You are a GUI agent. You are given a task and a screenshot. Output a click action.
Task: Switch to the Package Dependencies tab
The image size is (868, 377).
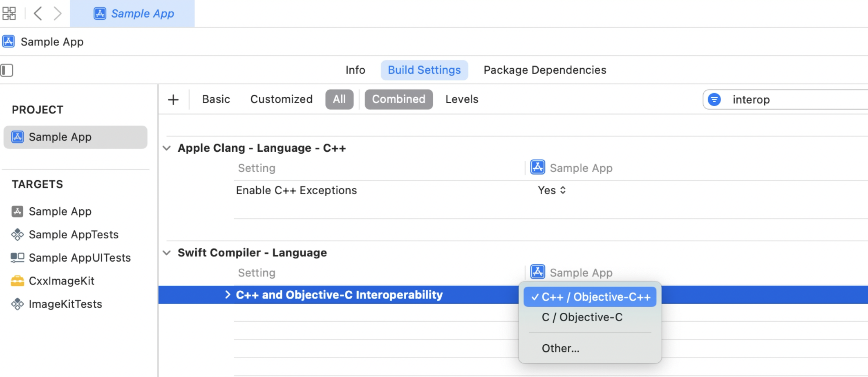[x=545, y=70]
